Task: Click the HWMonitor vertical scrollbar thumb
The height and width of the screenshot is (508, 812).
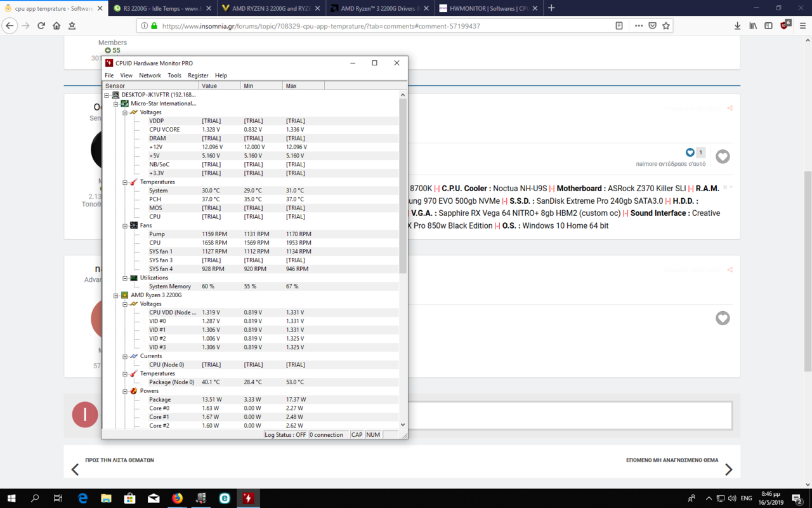Action: tap(403, 185)
